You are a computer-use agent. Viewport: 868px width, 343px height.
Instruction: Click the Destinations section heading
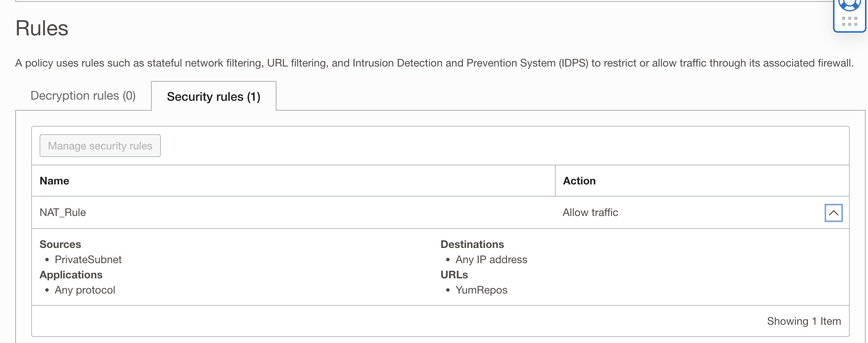472,245
